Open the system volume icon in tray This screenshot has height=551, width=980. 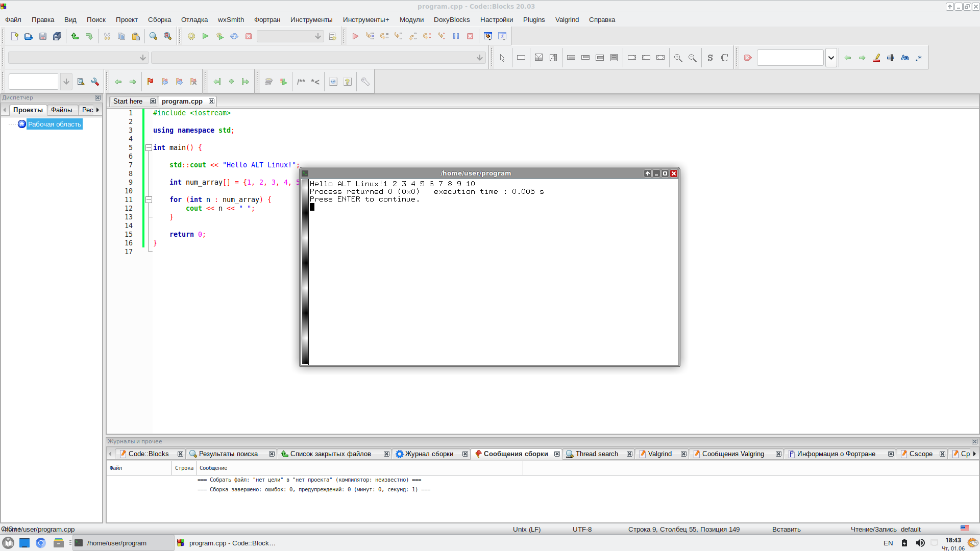point(920,543)
